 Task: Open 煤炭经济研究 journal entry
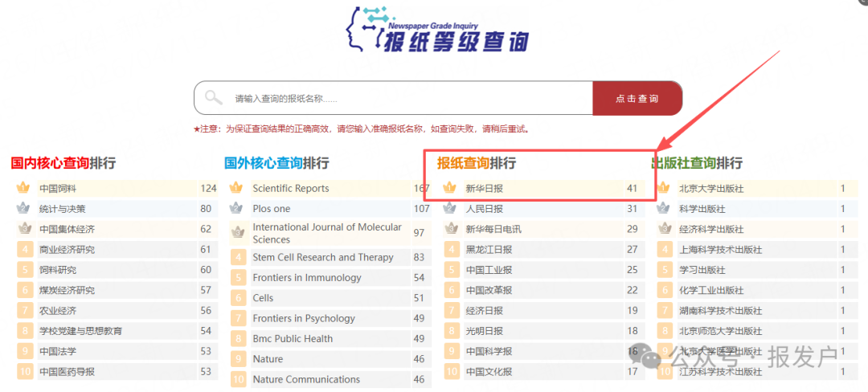tap(67, 290)
